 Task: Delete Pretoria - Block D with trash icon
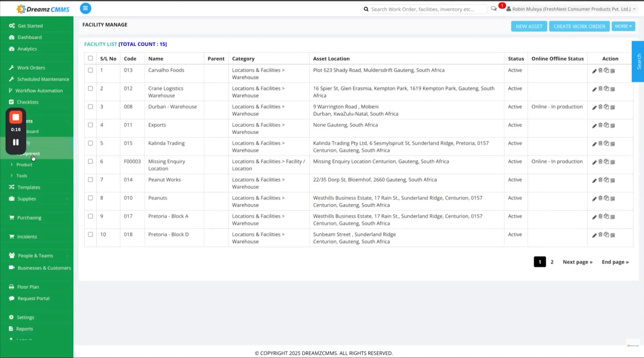coord(600,235)
